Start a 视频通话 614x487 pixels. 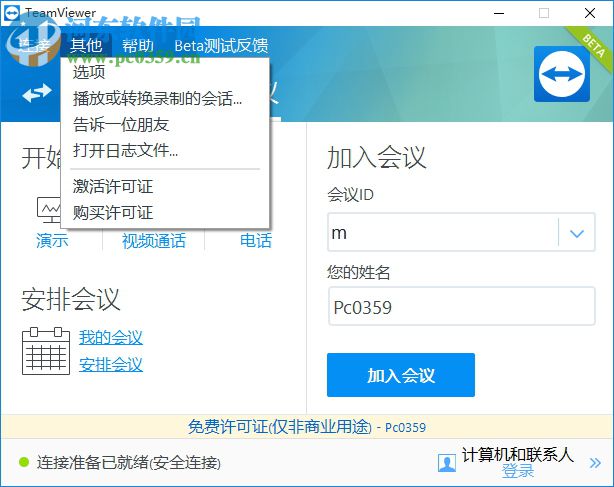pyautogui.click(x=154, y=240)
